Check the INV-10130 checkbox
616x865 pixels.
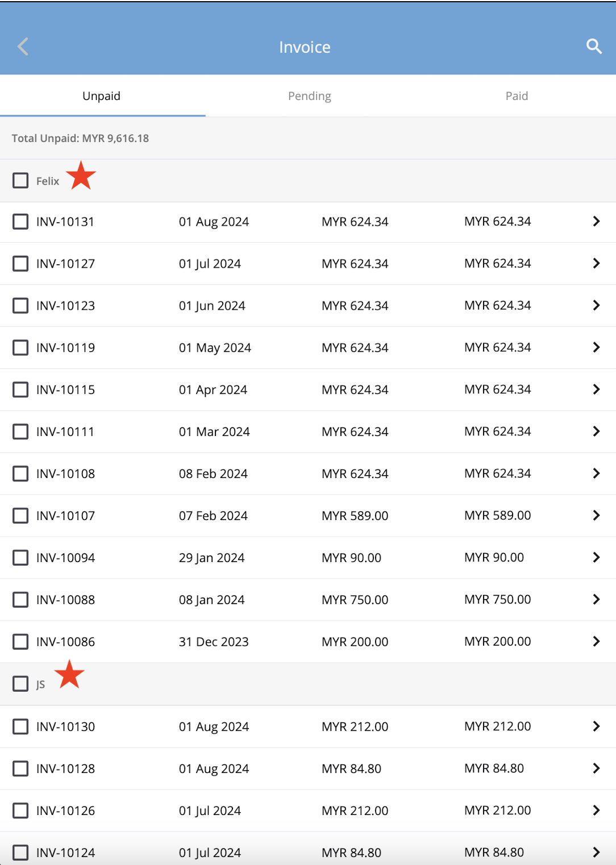(20, 727)
